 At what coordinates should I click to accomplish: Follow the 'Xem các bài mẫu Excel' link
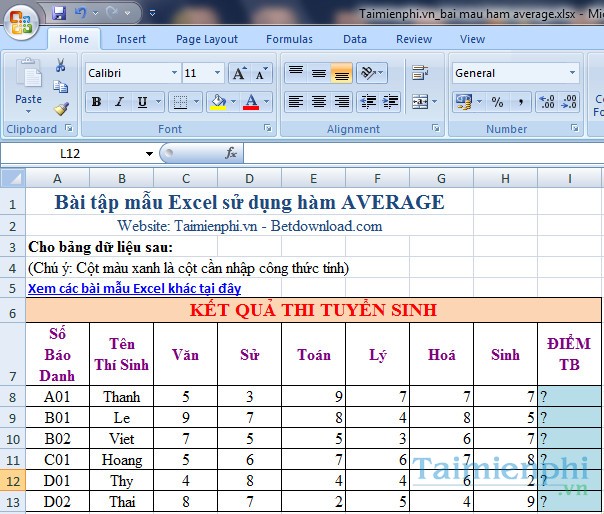(x=134, y=288)
